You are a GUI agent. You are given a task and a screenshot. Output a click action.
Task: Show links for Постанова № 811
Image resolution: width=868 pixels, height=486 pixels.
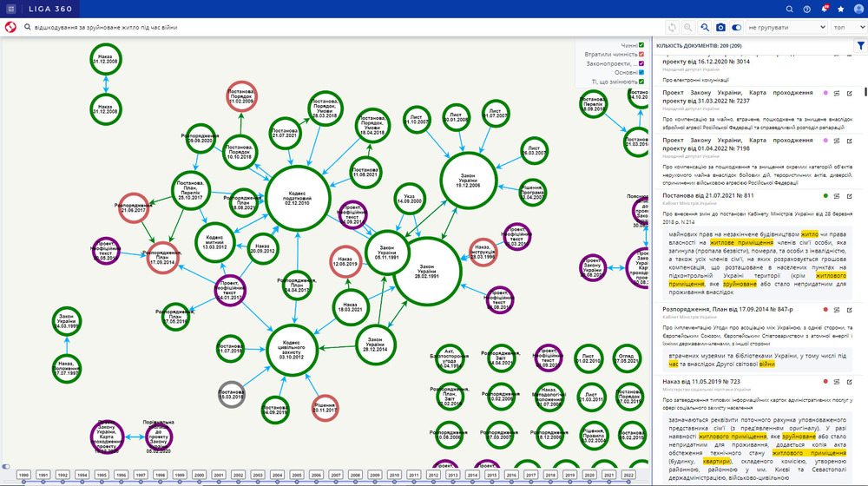click(x=837, y=196)
